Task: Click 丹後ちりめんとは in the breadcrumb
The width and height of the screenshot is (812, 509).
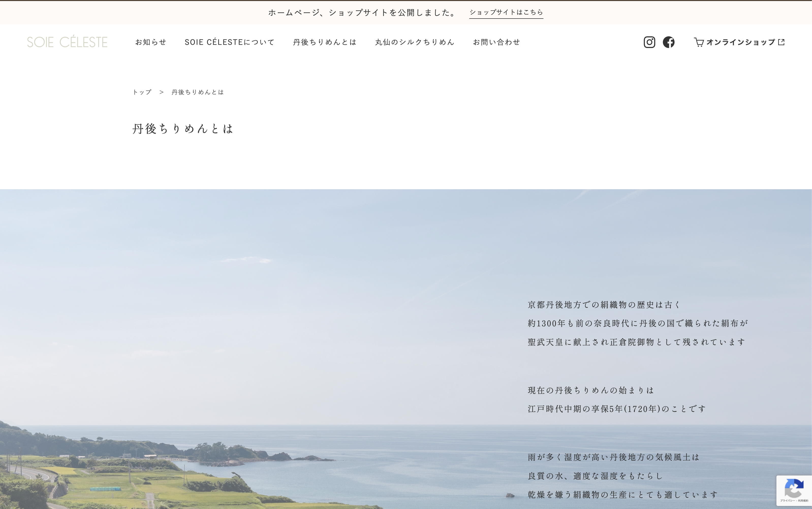Action: point(198,92)
